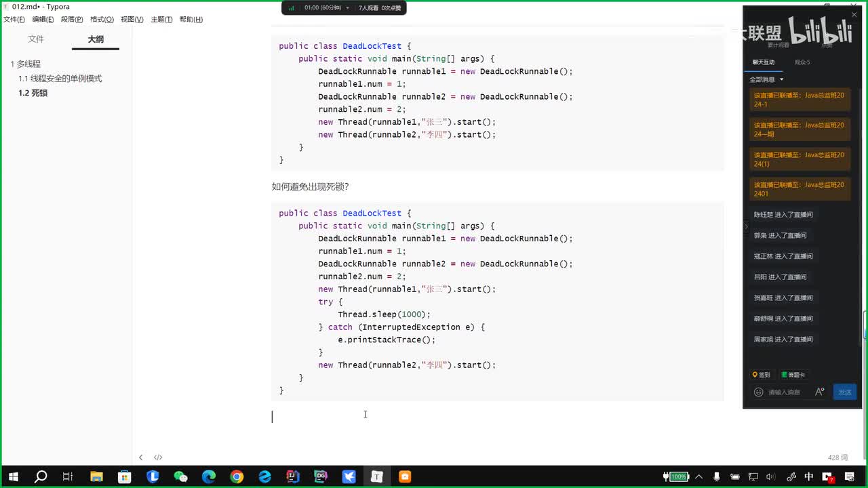Open the 段落(P) menu
Image resolution: width=868 pixels, height=488 pixels.
[x=72, y=20]
